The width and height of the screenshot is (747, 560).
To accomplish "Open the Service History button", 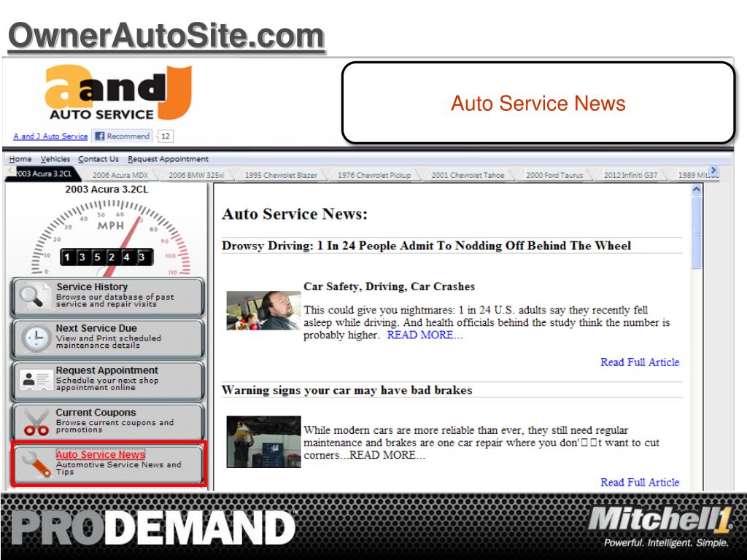I will click(108, 297).
